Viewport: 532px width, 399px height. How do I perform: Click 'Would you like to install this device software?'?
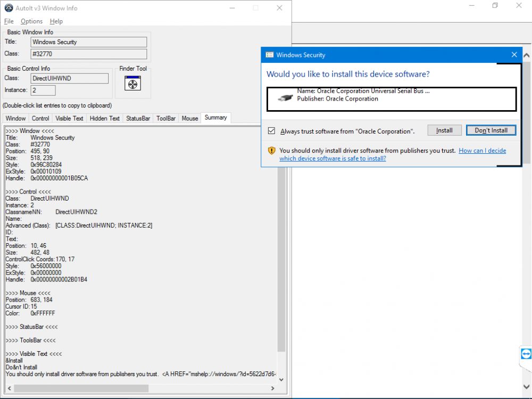(x=348, y=74)
